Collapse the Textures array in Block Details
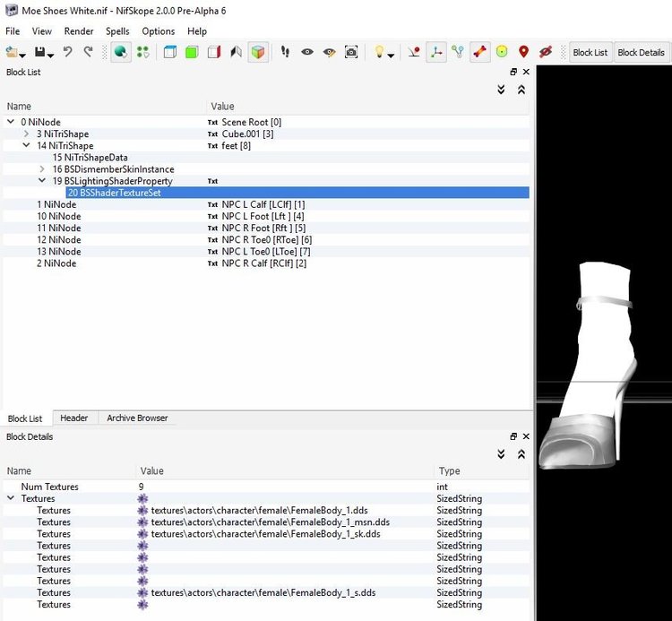This screenshot has width=672, height=621. click(11, 498)
